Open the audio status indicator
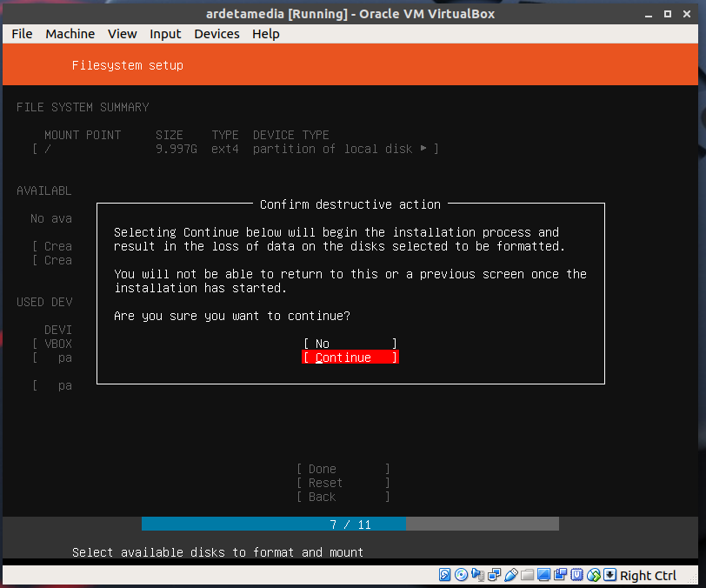706x588 pixels. point(477,575)
